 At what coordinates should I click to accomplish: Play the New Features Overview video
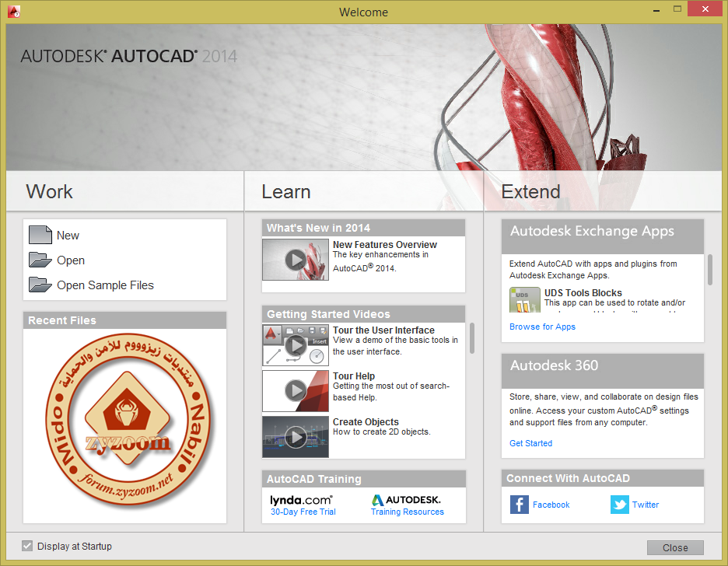click(296, 260)
